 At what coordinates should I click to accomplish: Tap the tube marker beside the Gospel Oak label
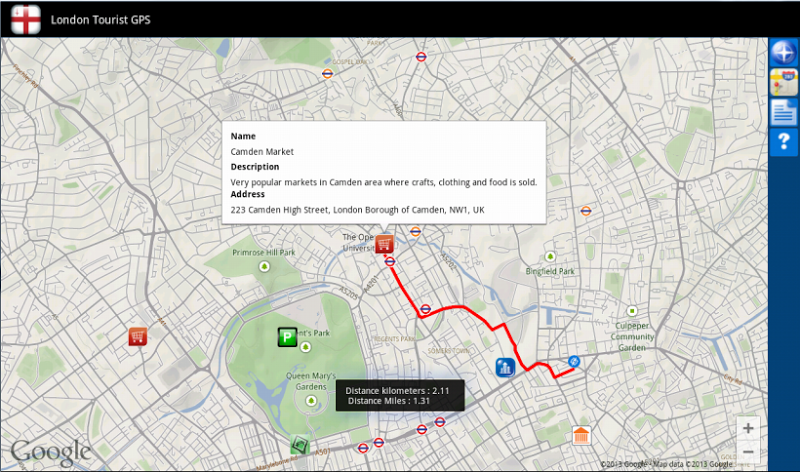click(327, 73)
